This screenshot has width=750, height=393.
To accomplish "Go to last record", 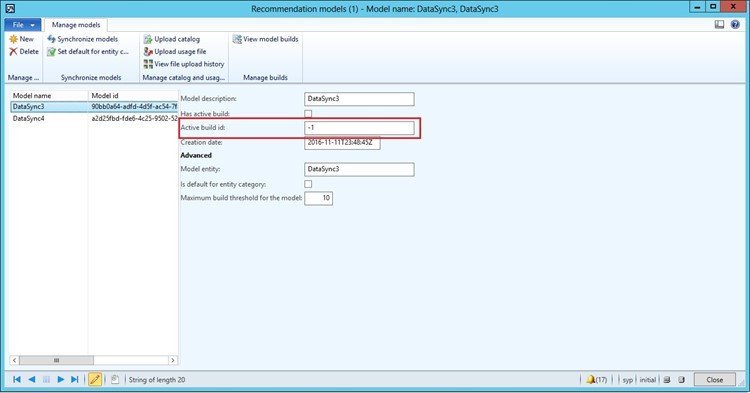I will click(75, 380).
